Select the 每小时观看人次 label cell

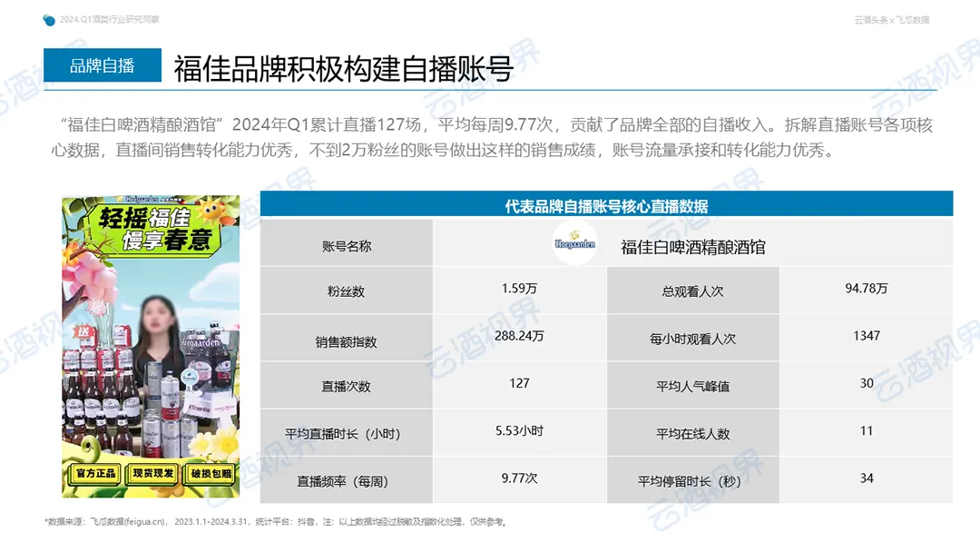point(692,339)
